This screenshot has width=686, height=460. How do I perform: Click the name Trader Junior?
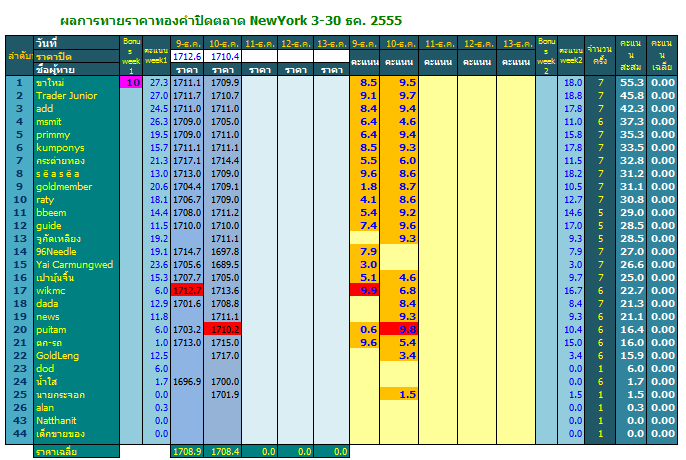tap(66, 95)
